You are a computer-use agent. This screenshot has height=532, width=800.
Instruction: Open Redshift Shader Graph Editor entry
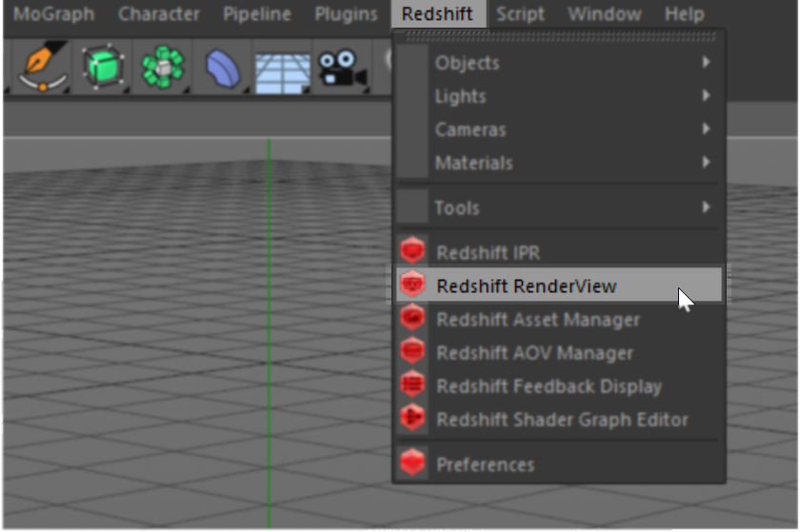[x=559, y=420]
